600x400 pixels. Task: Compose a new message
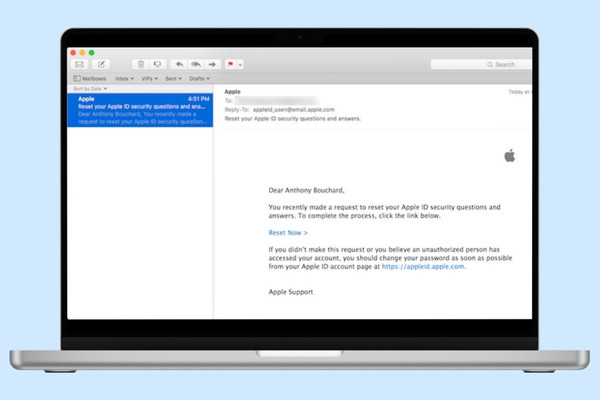tap(101, 64)
